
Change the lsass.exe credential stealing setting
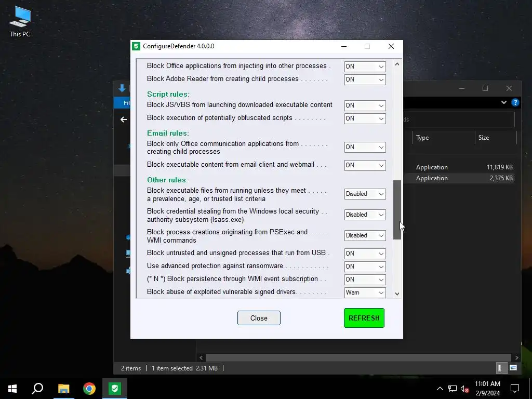coord(365,215)
